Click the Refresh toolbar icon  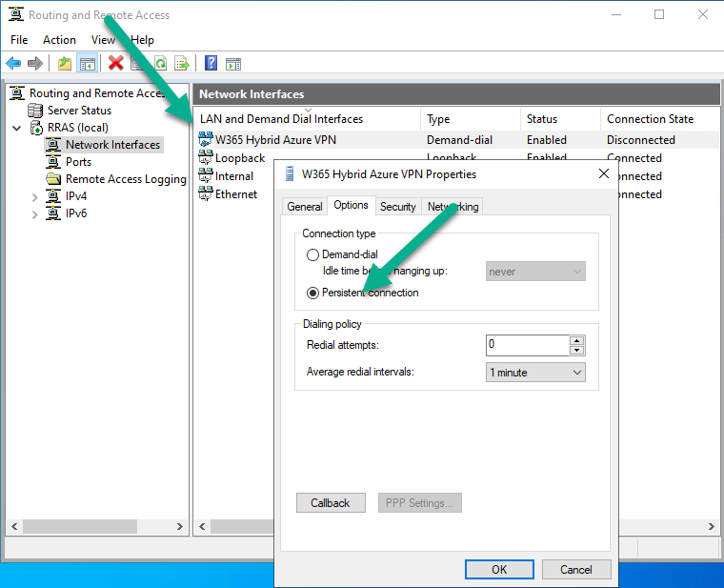coord(160,63)
